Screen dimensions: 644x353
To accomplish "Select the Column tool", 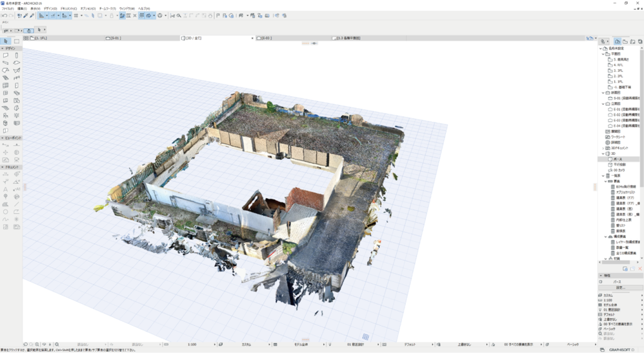I will [x=17, y=55].
